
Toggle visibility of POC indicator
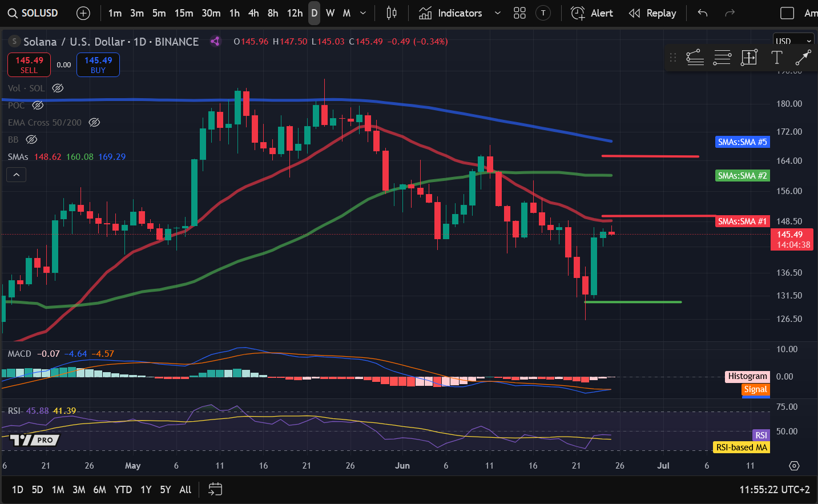pos(38,105)
